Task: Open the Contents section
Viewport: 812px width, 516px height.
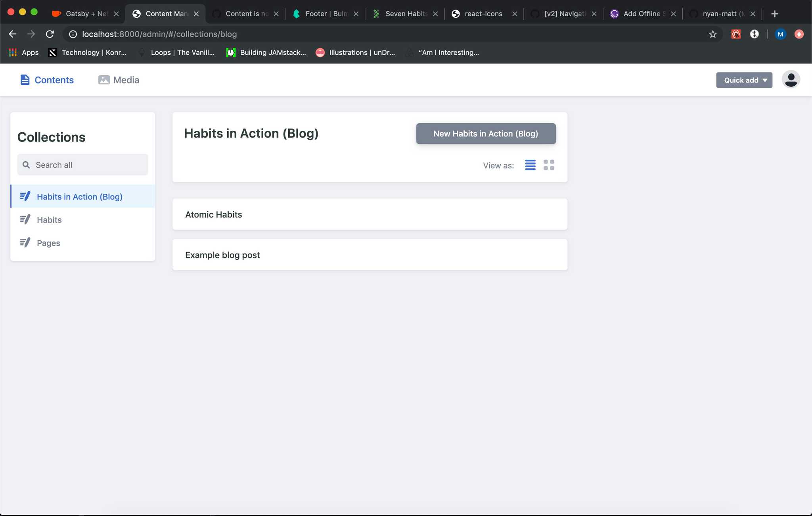Action: coord(47,80)
